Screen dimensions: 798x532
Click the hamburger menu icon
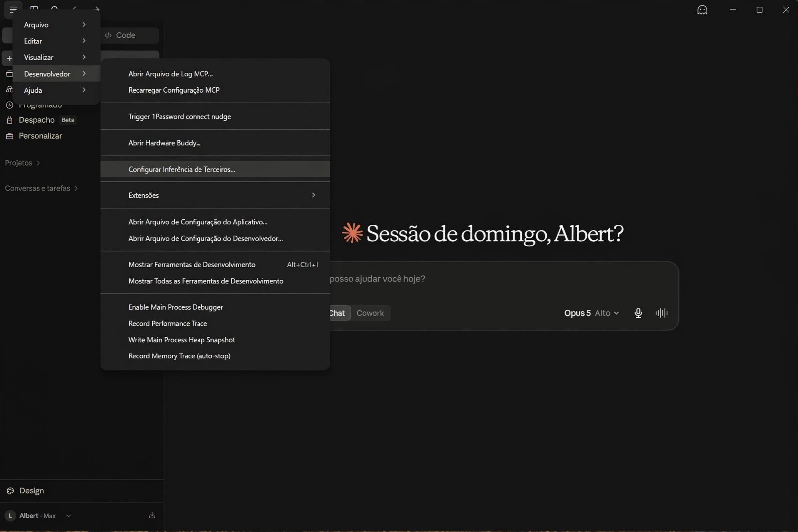13,9
